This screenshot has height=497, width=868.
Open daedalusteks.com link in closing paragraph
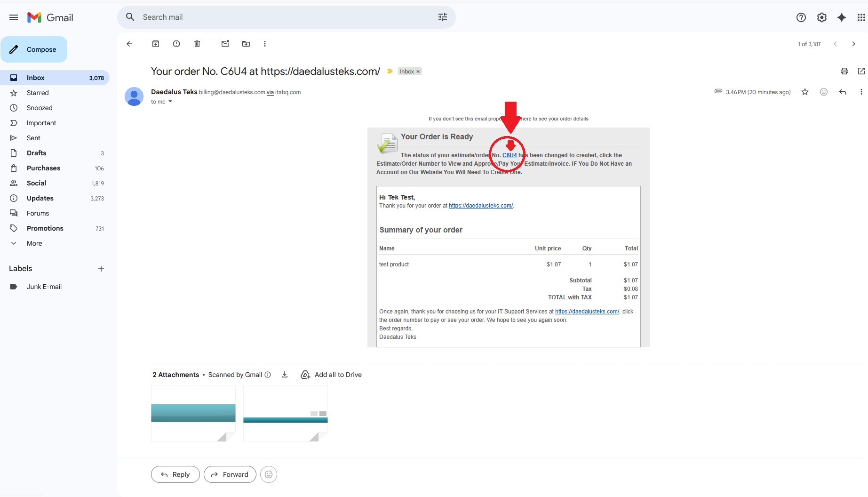click(x=587, y=312)
